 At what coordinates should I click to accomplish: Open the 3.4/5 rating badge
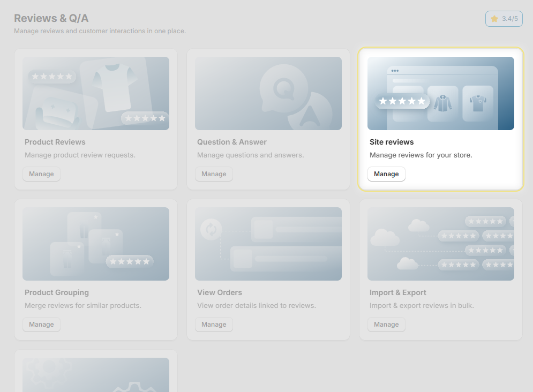click(x=504, y=19)
